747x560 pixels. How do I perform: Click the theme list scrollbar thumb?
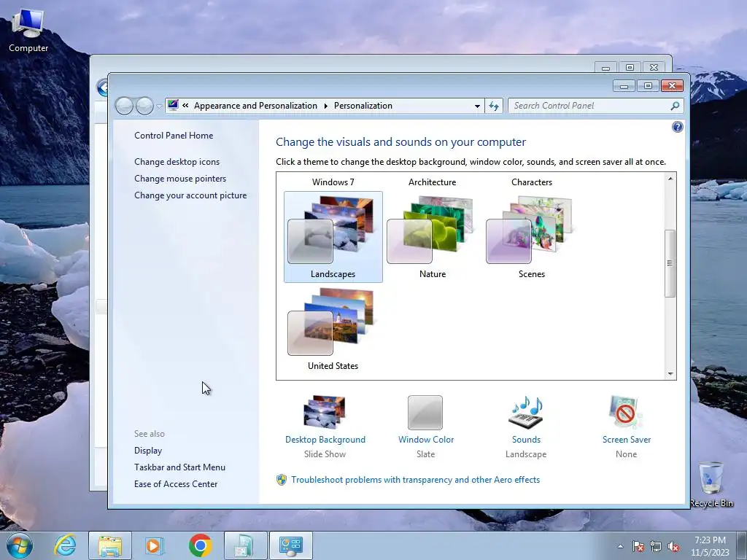670,263
